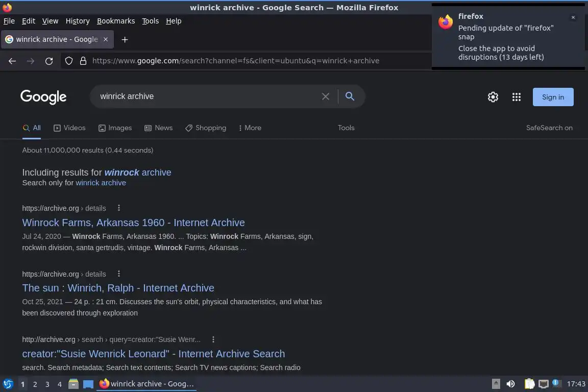
Task: Select the winrick archive browser tab
Action: coord(57,39)
